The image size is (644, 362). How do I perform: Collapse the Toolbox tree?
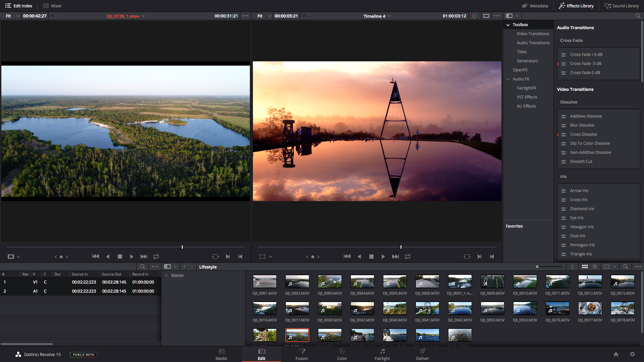(508, 25)
